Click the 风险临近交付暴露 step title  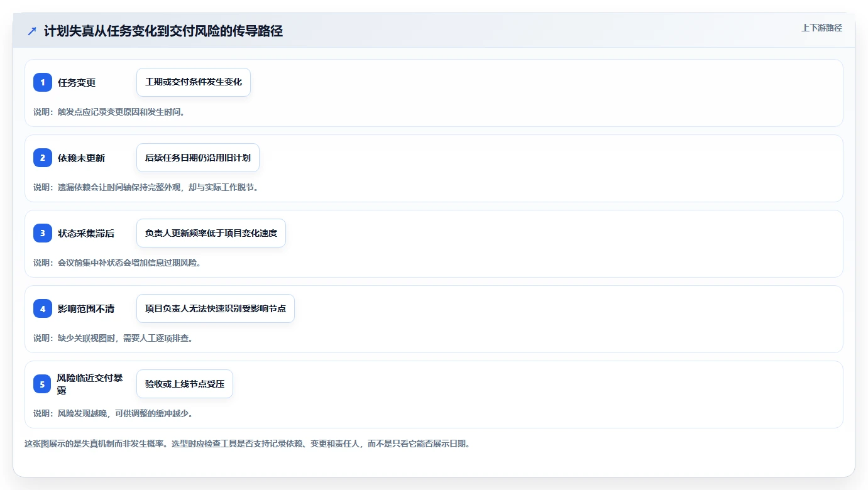pos(90,384)
